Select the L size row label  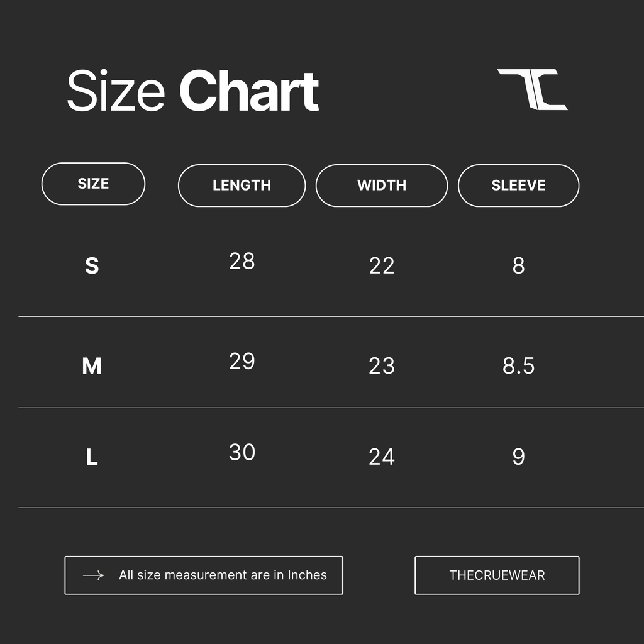point(92,457)
